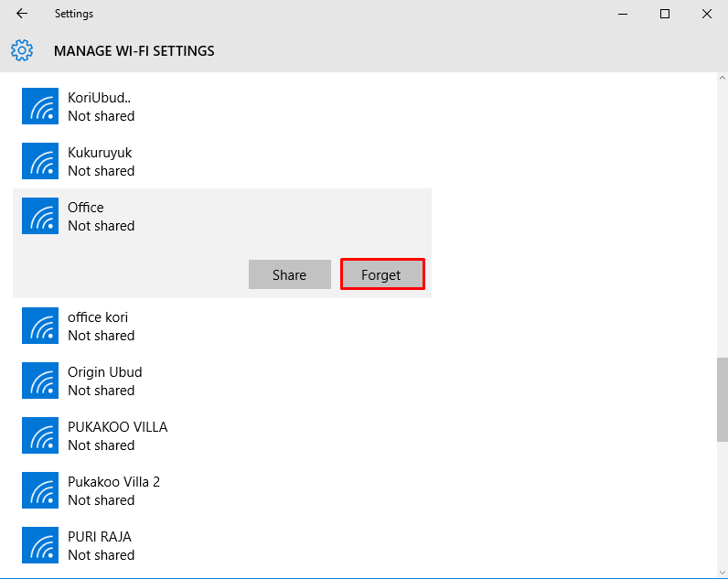Minimize the Settings window
The height and width of the screenshot is (579, 728).
(623, 14)
